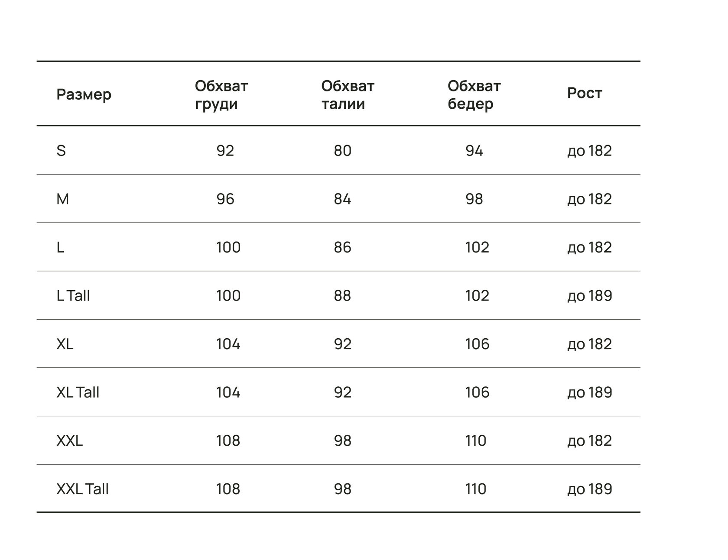Select the Обхват груди column header
The height and width of the screenshot is (560, 728).
tap(221, 95)
